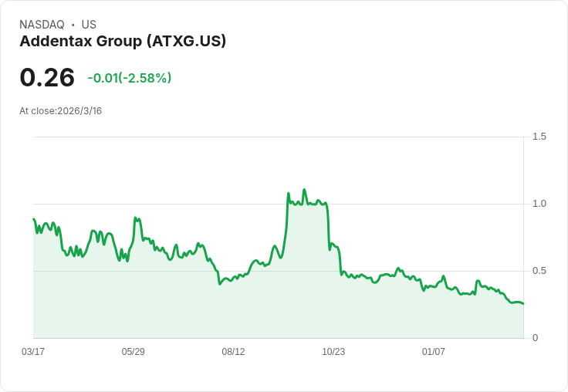Click the highest peak of the price line

pos(304,190)
